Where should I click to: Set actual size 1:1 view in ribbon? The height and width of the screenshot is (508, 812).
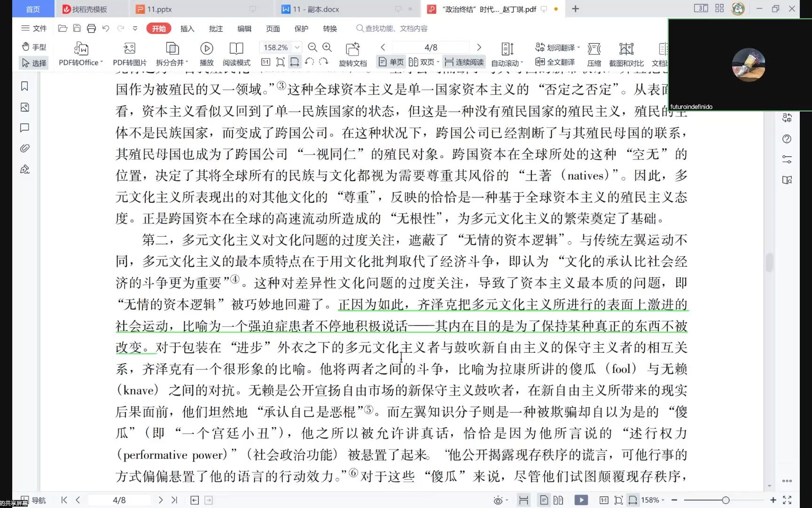pos(265,62)
